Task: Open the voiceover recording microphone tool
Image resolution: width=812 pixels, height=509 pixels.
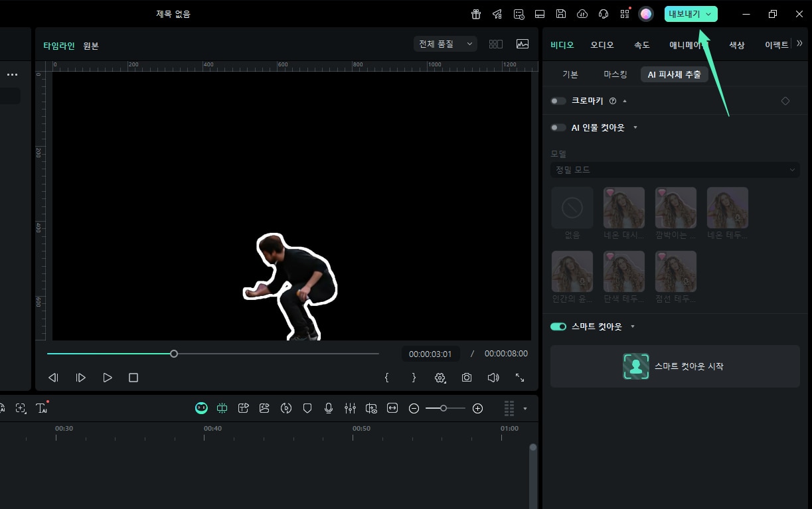Action: pyautogui.click(x=329, y=408)
